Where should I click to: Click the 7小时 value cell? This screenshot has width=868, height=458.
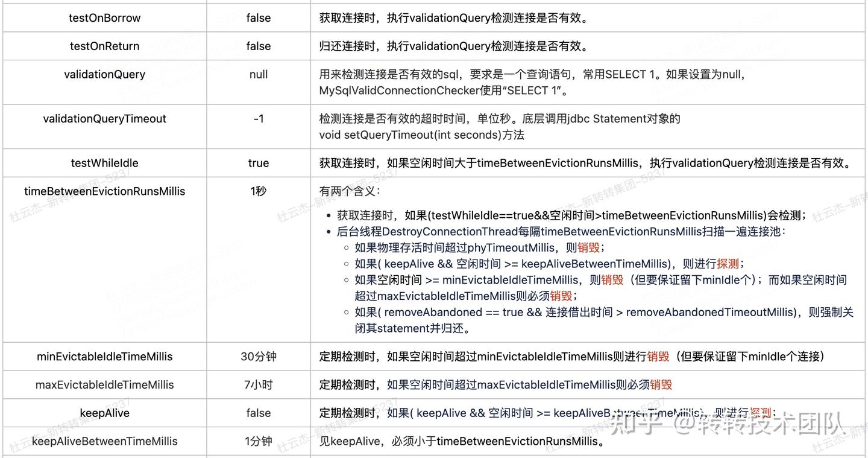(258, 384)
